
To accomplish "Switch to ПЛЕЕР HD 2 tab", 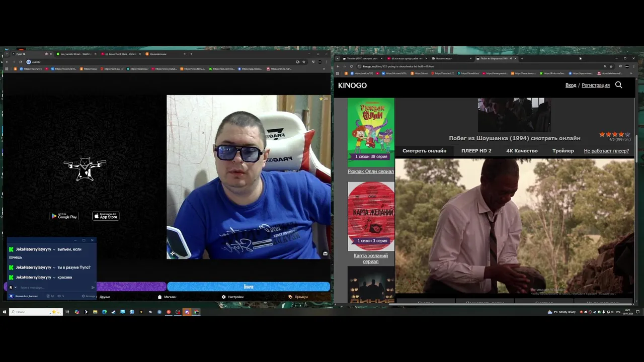I will point(476,151).
